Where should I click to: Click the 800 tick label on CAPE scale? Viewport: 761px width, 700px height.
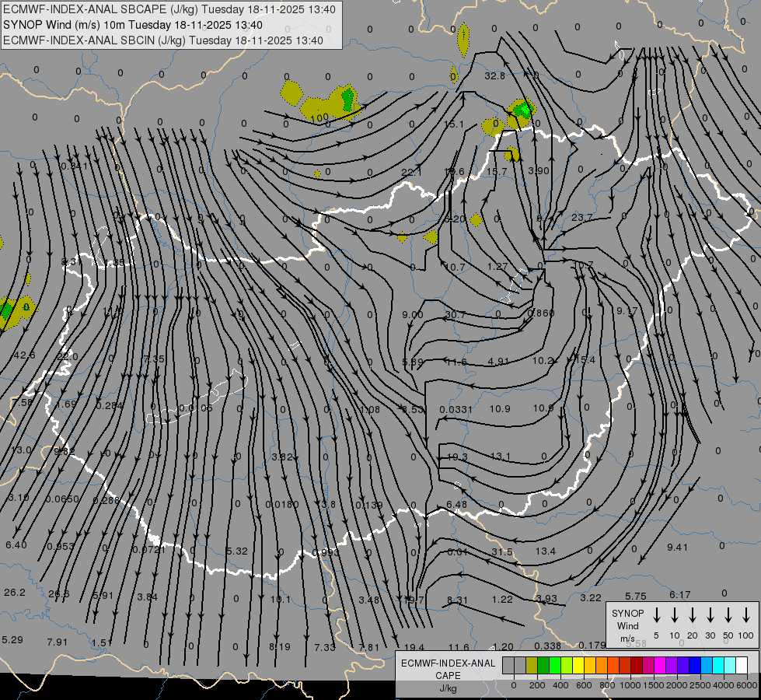[607, 685]
